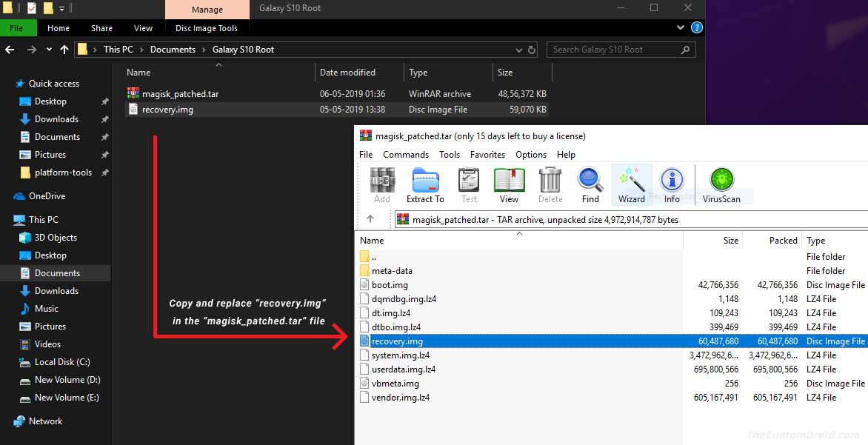Viewport: 868px width, 445px height.
Task: Unpin Desktop from Quick access
Action: click(x=104, y=101)
